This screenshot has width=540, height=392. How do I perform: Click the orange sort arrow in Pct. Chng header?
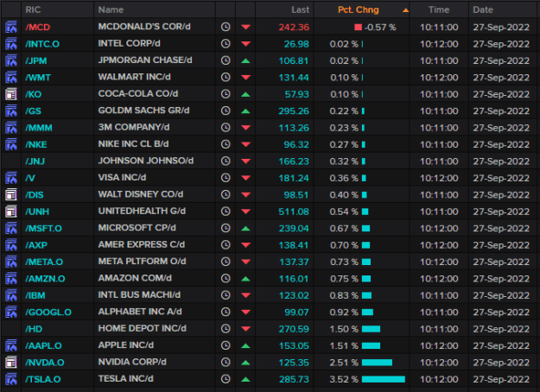pyautogui.click(x=405, y=10)
